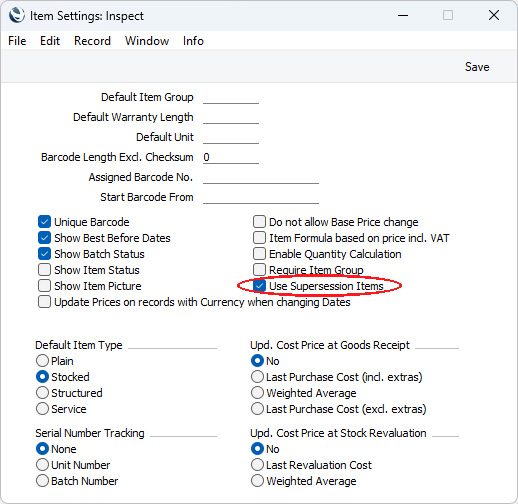Click the Barcode Length Excl. Checksum field
The image size is (518, 504).
tap(231, 157)
